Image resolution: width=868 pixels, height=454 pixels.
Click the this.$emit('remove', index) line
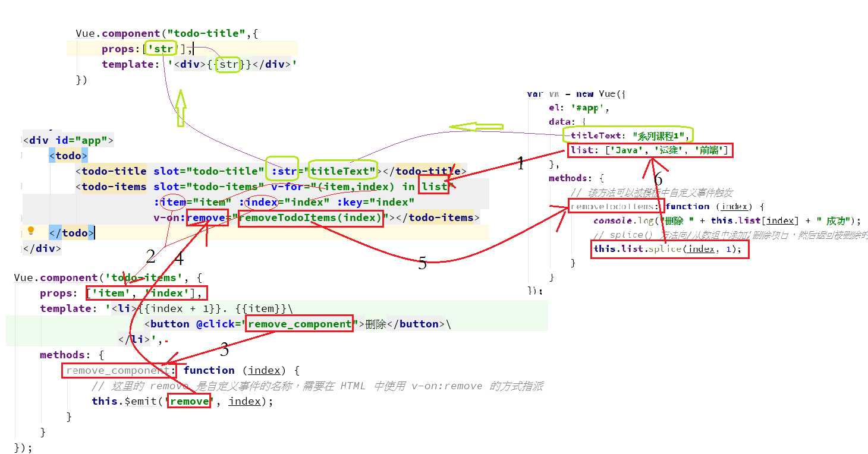pyautogui.click(x=182, y=401)
